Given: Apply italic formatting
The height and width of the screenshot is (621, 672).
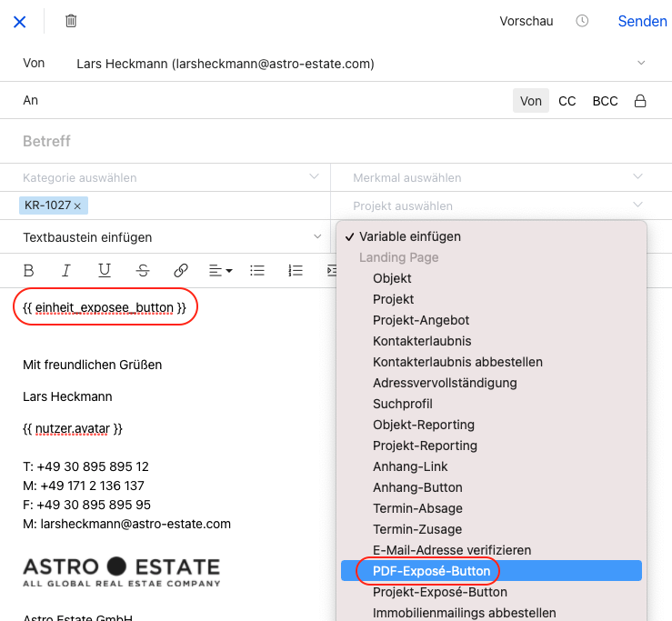Looking at the screenshot, I should [x=66, y=270].
